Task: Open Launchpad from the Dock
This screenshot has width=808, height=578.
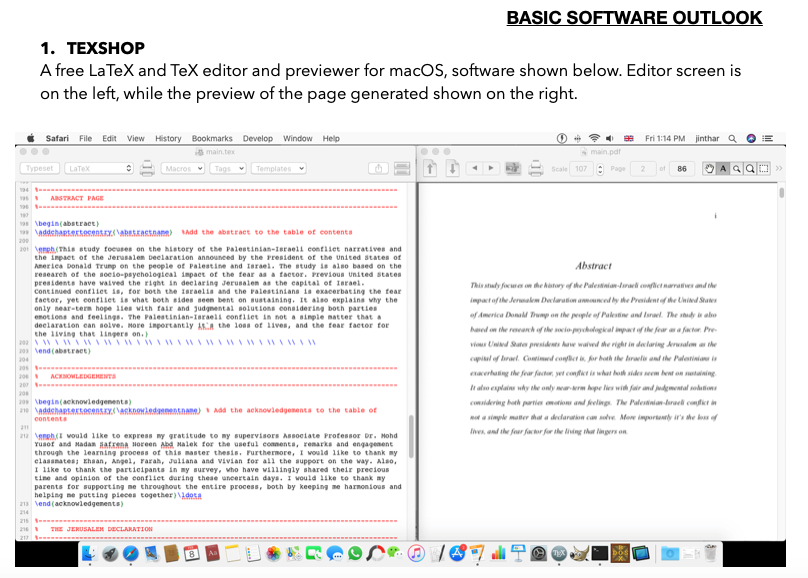Action: 110,554
